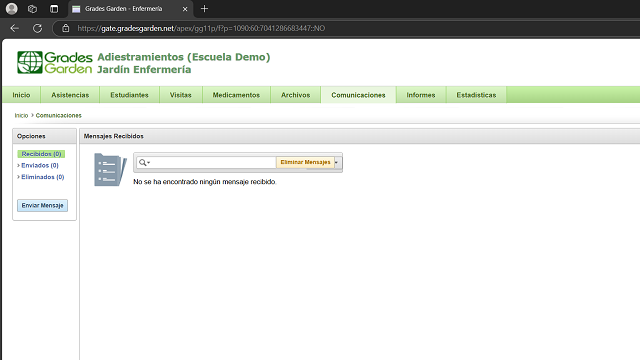
Task: Open the Informes tab
Action: click(x=421, y=95)
